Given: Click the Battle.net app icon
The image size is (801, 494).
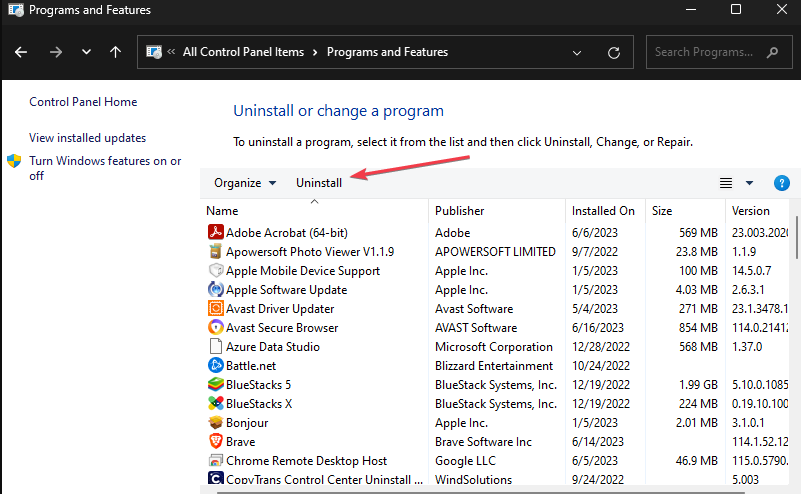Looking at the screenshot, I should [x=215, y=366].
